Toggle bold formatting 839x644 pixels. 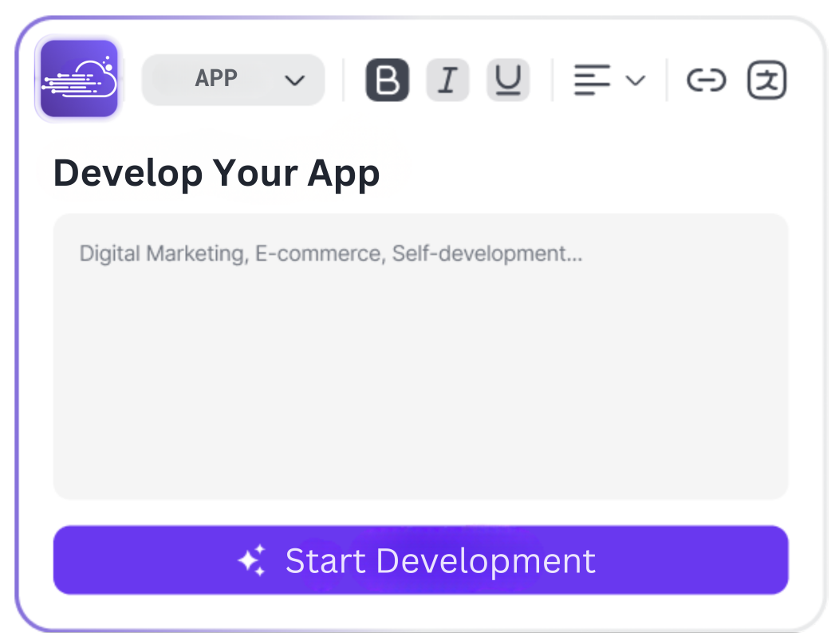click(388, 80)
